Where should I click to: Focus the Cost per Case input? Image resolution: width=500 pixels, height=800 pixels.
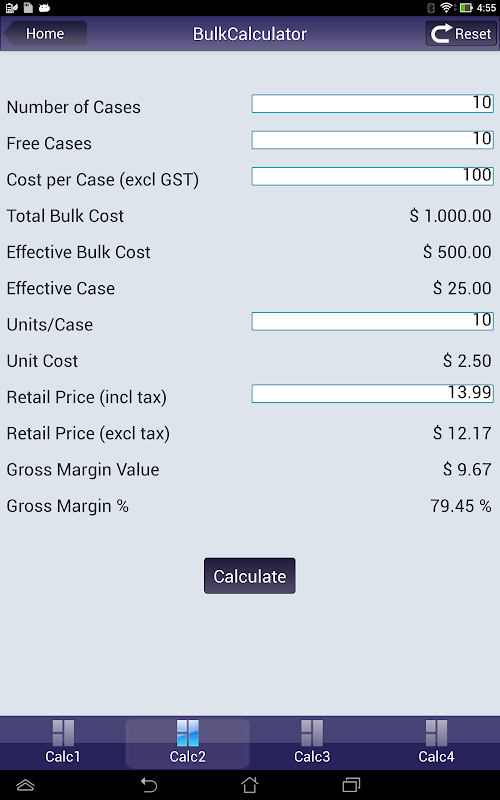372,176
